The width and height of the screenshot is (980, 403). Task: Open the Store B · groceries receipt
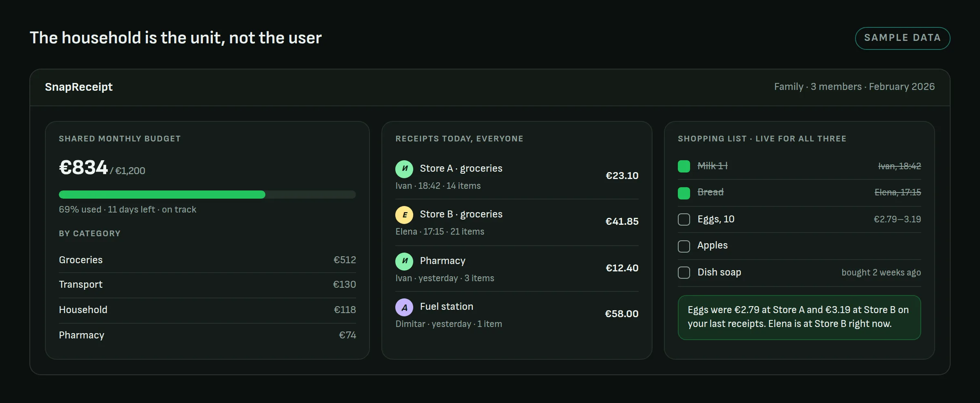click(x=517, y=222)
